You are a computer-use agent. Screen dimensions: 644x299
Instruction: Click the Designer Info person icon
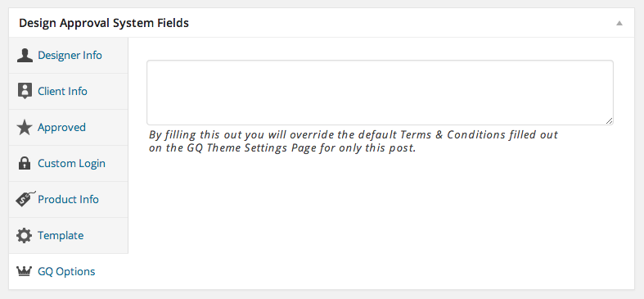point(25,56)
